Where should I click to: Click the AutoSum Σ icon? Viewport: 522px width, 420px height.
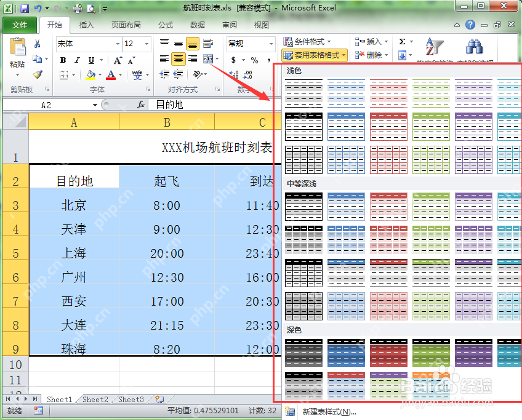click(402, 42)
